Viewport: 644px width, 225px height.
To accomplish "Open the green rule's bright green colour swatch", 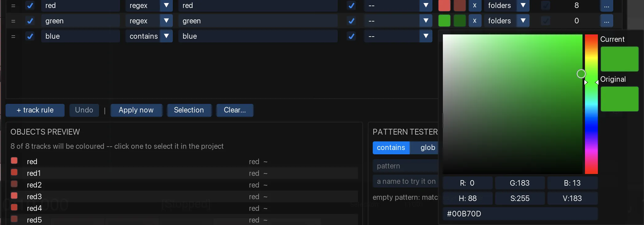I will (444, 21).
